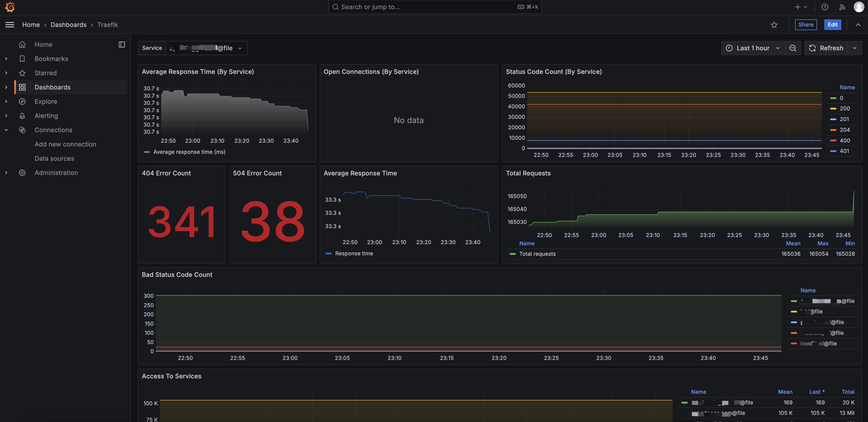Open Alerting via the bell icon
The width and height of the screenshot is (868, 422).
tap(22, 115)
